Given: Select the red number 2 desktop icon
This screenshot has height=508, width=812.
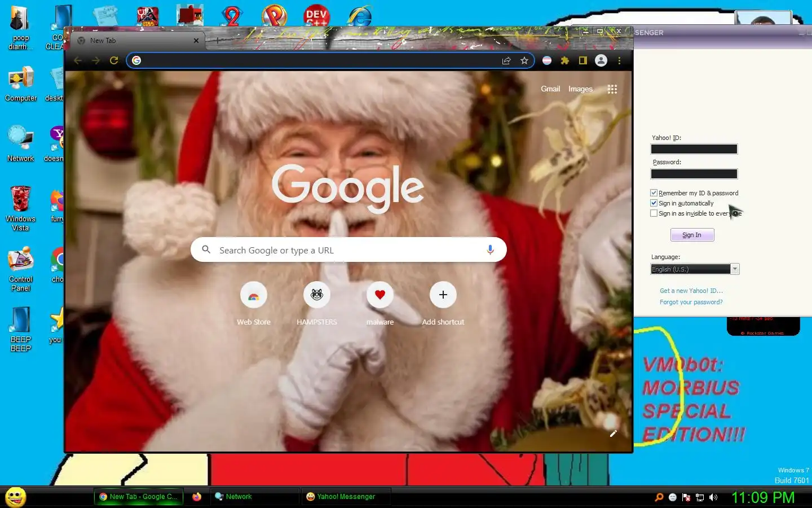Looking at the screenshot, I should pos(232,16).
